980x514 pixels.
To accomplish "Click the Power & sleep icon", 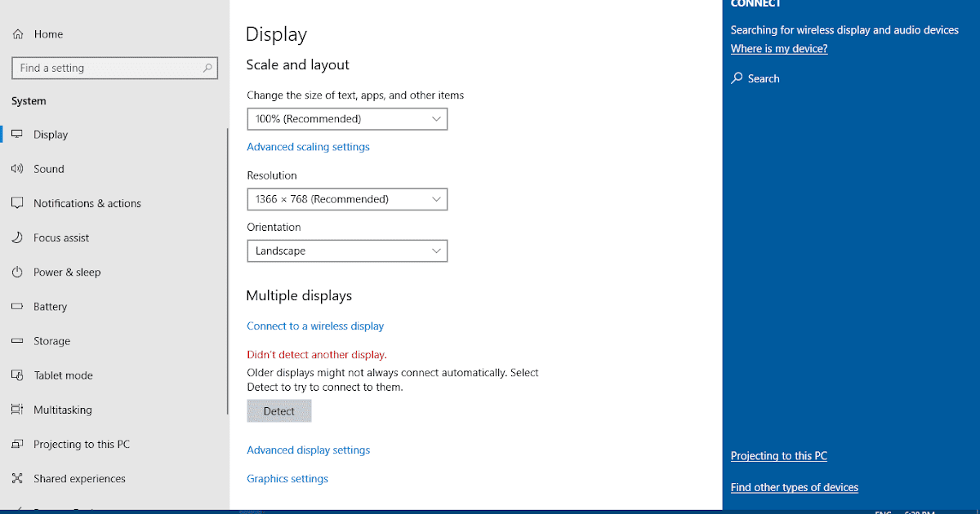I will pyautogui.click(x=17, y=272).
